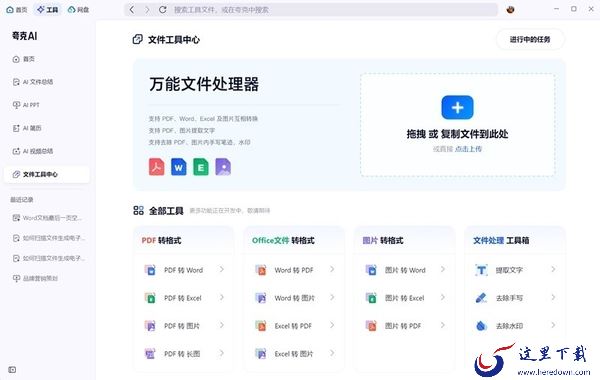Go forward with the right arrow
The image size is (600, 380).
(x=147, y=10)
